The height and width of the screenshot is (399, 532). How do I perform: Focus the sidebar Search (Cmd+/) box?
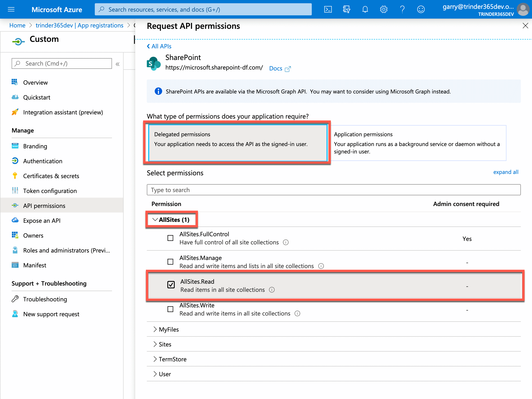coord(62,63)
